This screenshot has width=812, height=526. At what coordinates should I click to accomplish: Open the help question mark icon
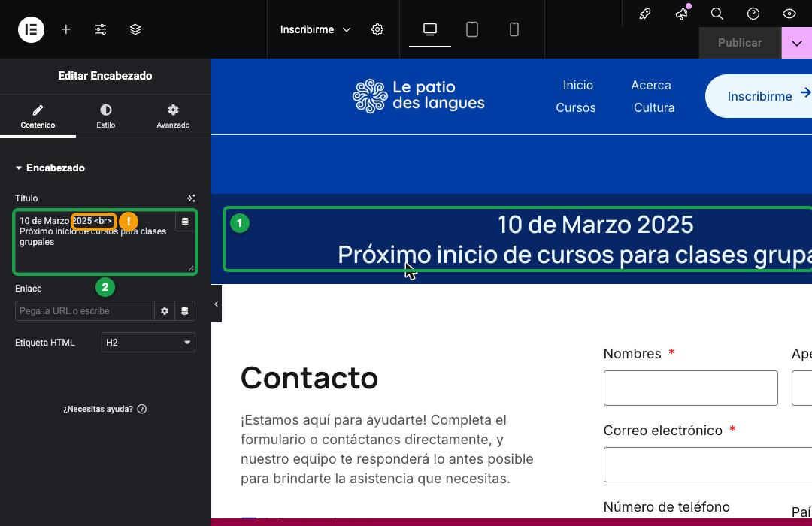click(x=753, y=14)
